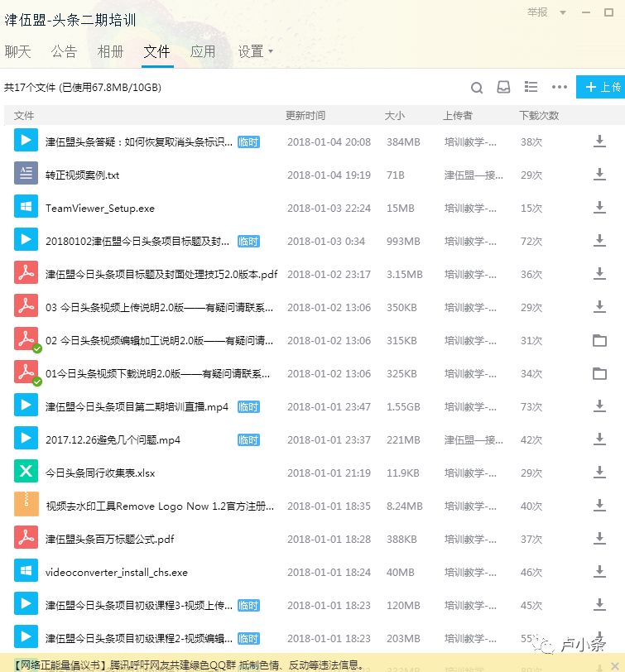Download 2017.12.26避免几个问题.mp4

click(599, 439)
